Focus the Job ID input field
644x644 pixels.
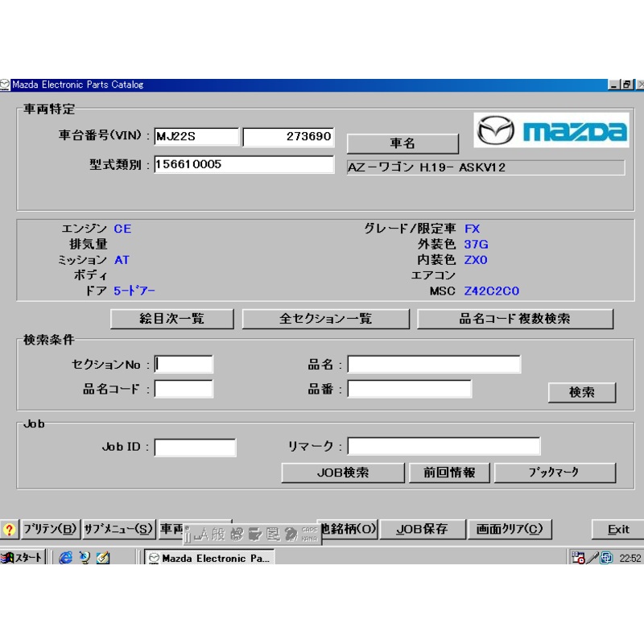pos(195,448)
